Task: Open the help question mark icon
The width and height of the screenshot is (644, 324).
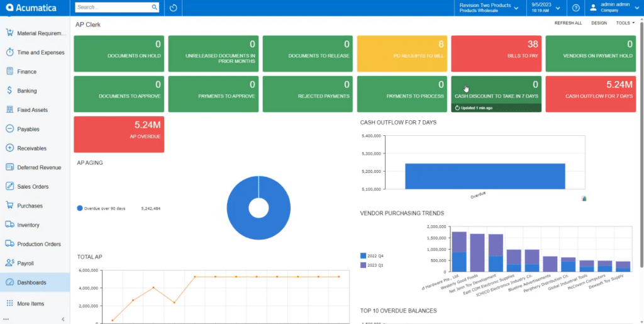Action: 576,8
